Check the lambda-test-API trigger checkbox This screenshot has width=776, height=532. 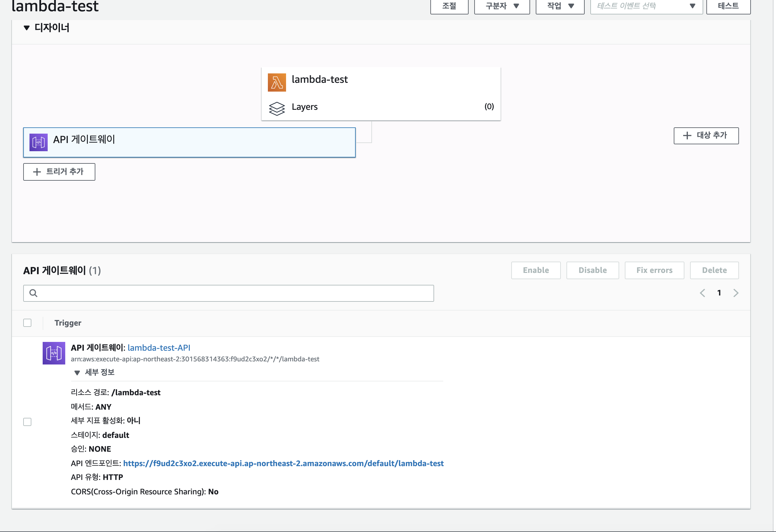27,422
